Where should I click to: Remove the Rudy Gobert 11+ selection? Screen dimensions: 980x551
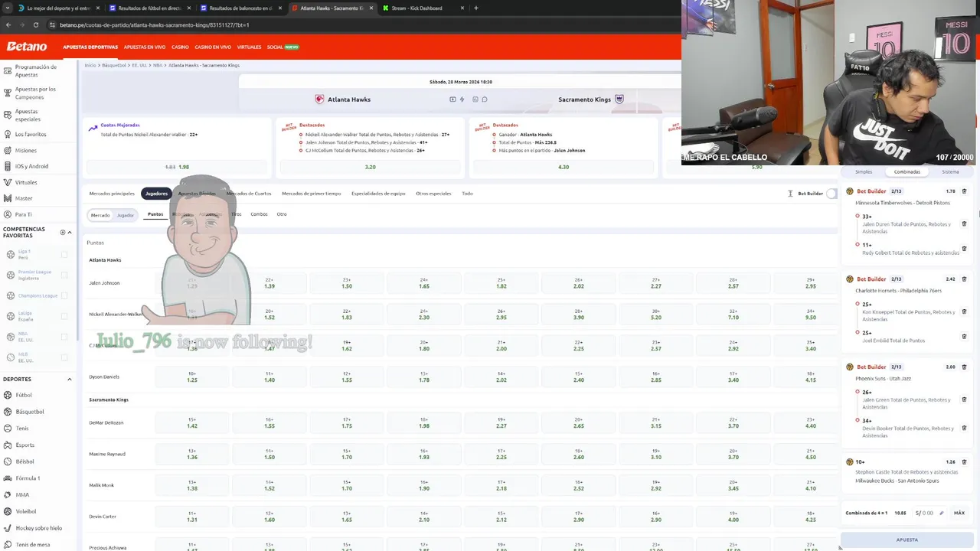point(964,249)
